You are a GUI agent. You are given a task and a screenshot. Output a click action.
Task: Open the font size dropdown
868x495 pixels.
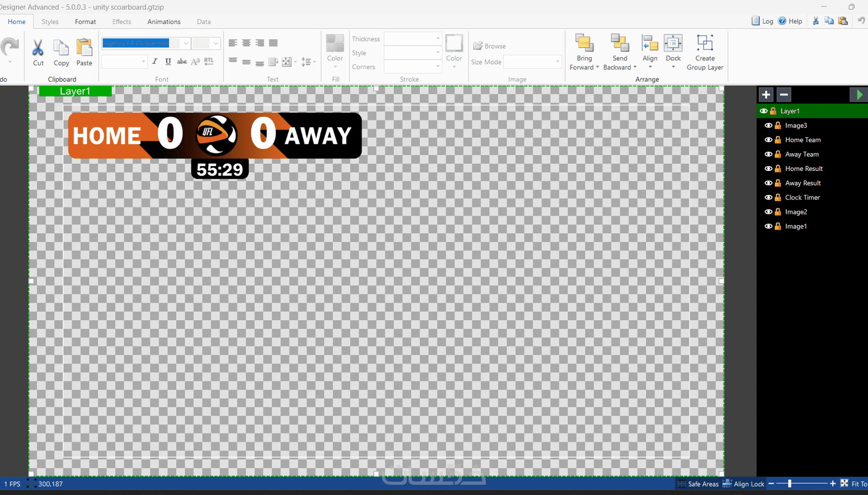click(215, 43)
